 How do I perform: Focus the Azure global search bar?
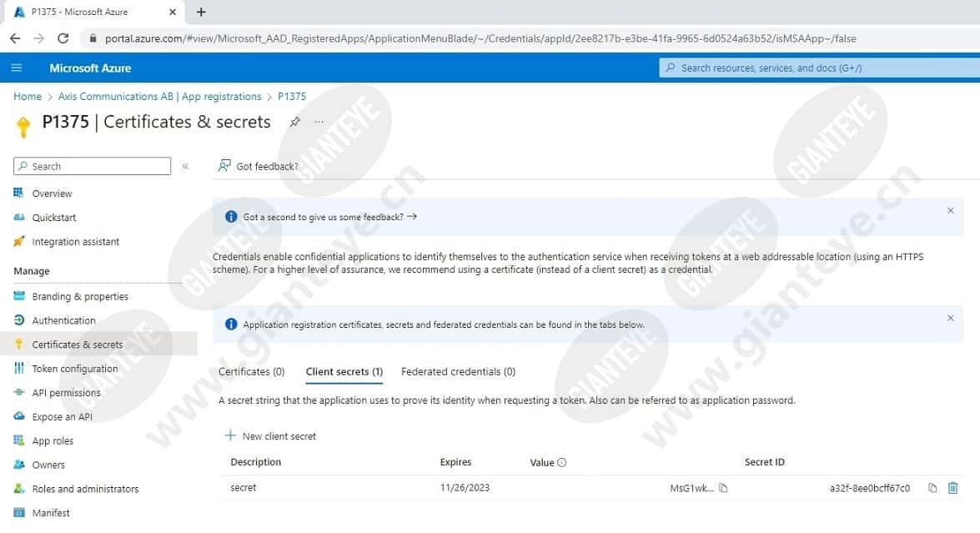(x=819, y=68)
